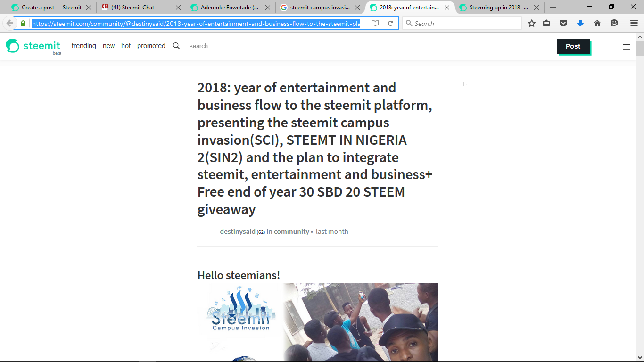Screen dimensions: 644x362
Task: Open the downloads arrow icon
Action: coord(580,23)
